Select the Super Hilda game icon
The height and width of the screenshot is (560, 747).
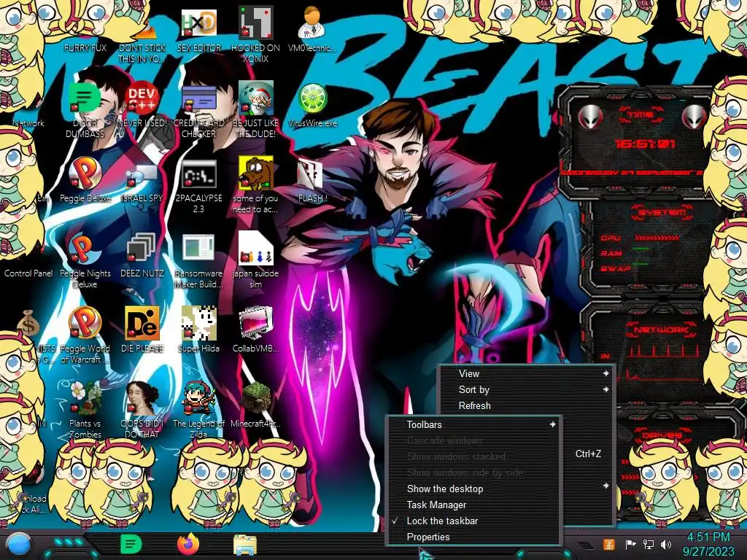(199, 330)
